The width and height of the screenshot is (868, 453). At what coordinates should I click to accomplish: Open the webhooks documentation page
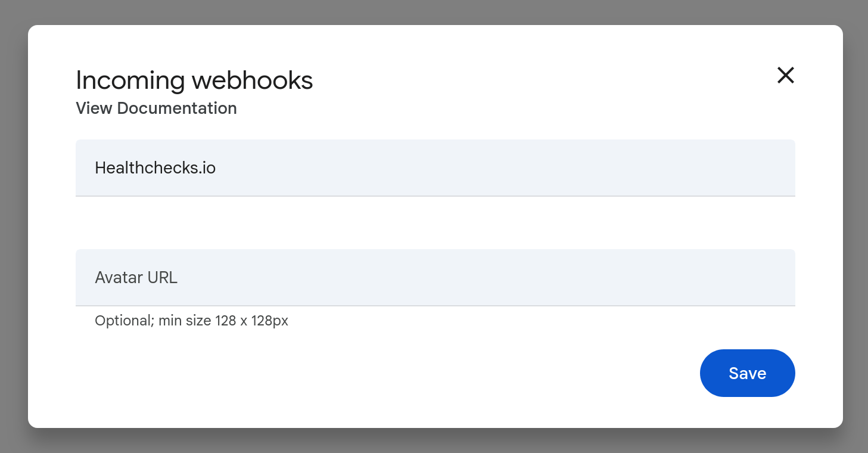pos(156,108)
